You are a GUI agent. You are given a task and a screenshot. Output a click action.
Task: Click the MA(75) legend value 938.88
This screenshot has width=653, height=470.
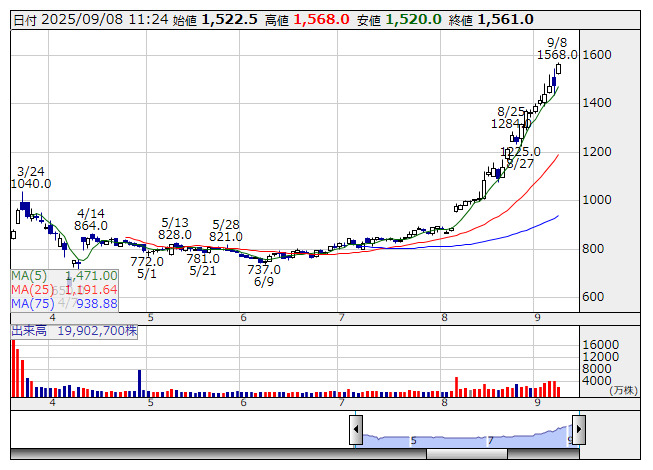97,304
